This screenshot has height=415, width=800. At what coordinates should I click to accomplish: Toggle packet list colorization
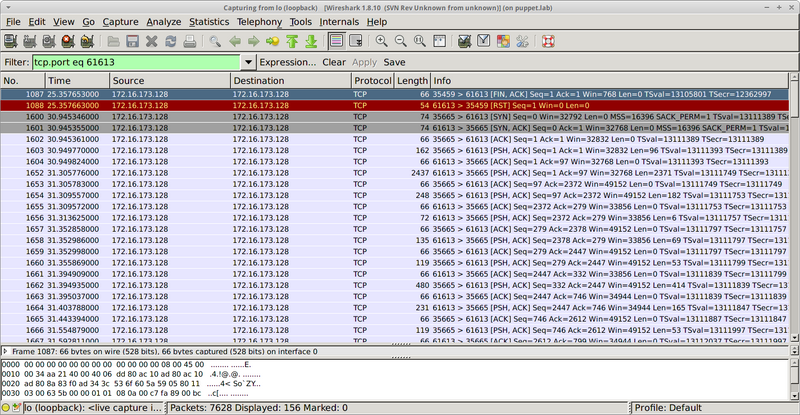(x=336, y=41)
